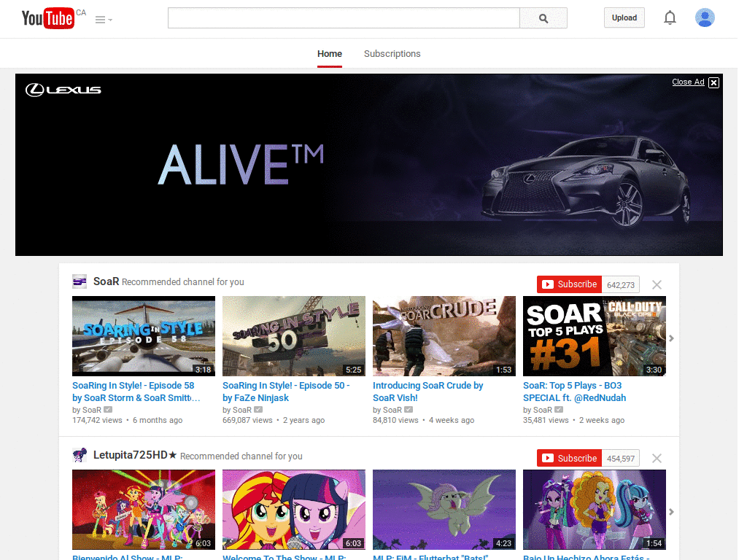The width and height of the screenshot is (747, 560).
Task: Open the Lexus ALIVE banner ad
Action: 368,165
